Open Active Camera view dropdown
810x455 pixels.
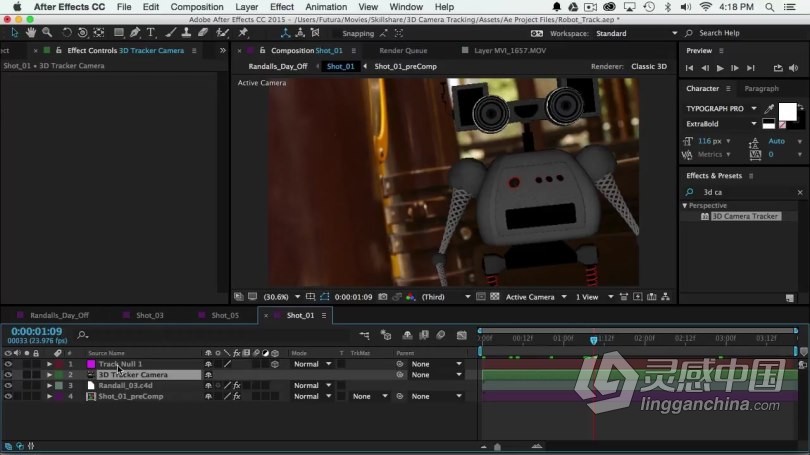(536, 297)
